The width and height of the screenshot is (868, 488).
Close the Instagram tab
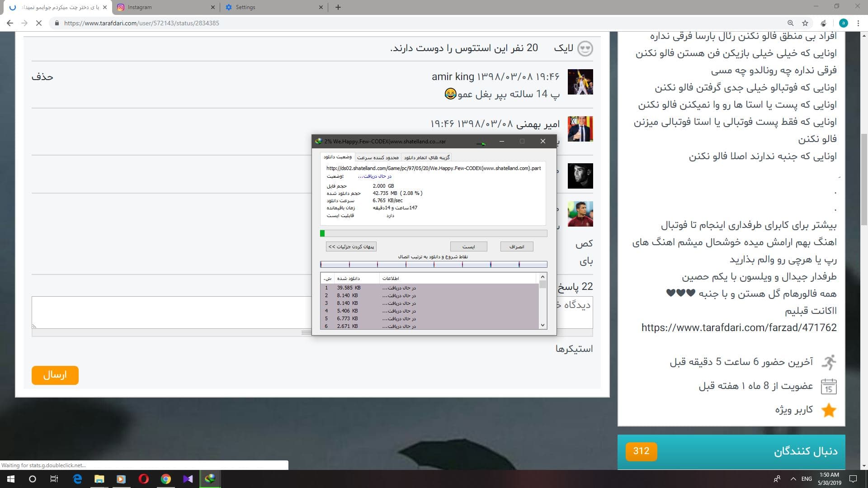coord(213,7)
